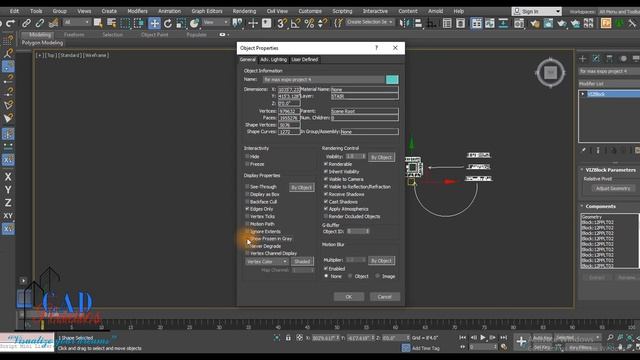Open the Create tab plus icon in command panel
This screenshot has width=640, height=360.
583,59
